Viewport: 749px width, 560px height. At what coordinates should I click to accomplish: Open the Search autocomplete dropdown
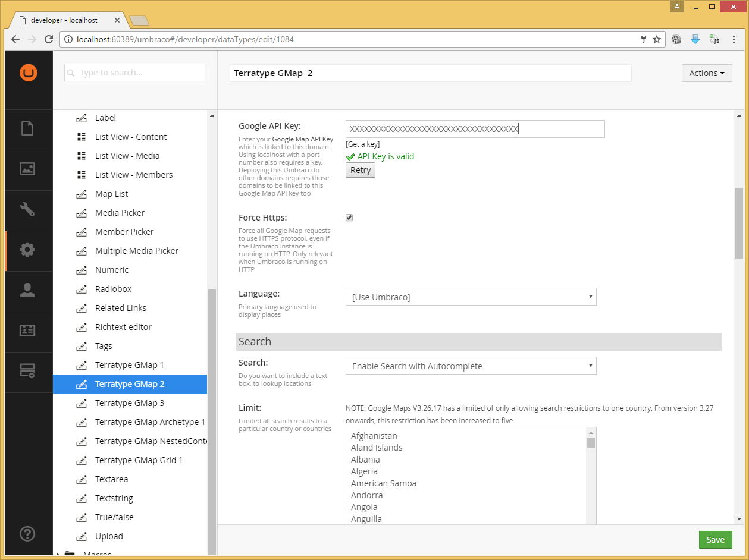coord(471,366)
